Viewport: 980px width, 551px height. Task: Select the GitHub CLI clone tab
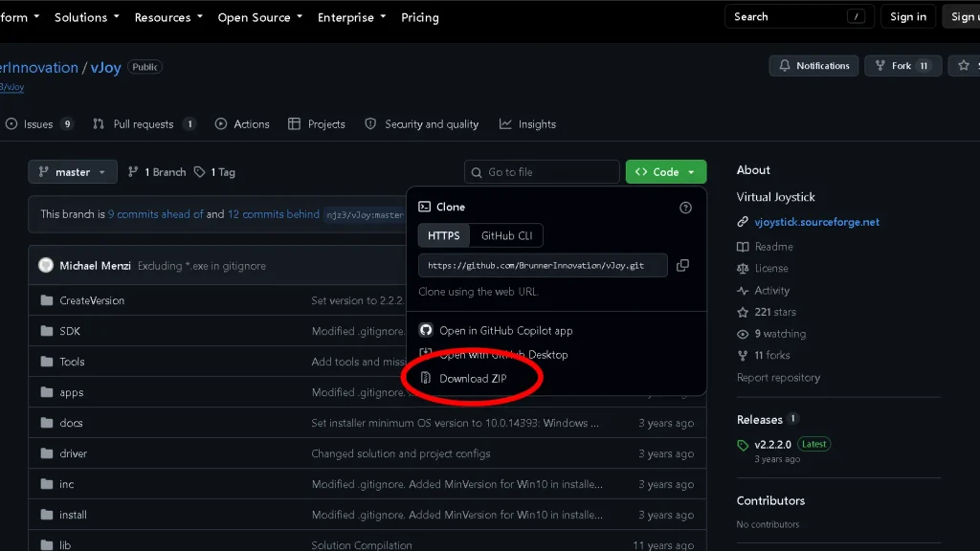pyautogui.click(x=506, y=235)
